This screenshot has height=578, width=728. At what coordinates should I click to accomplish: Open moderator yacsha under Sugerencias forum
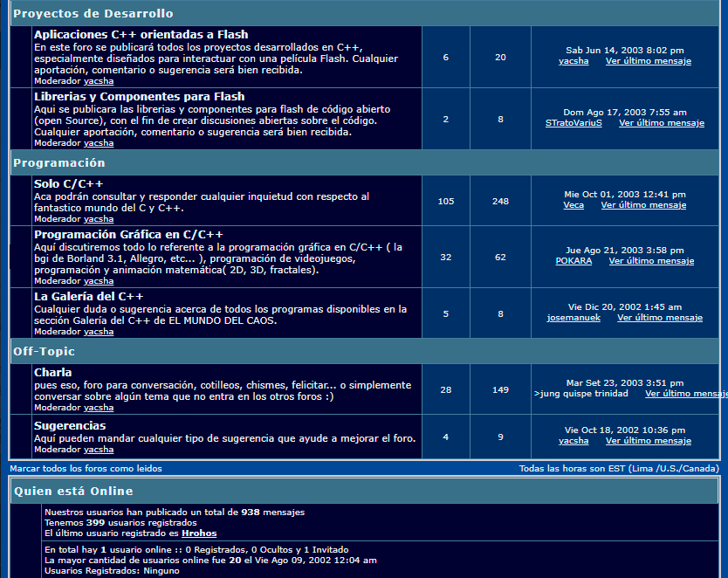pyautogui.click(x=99, y=450)
